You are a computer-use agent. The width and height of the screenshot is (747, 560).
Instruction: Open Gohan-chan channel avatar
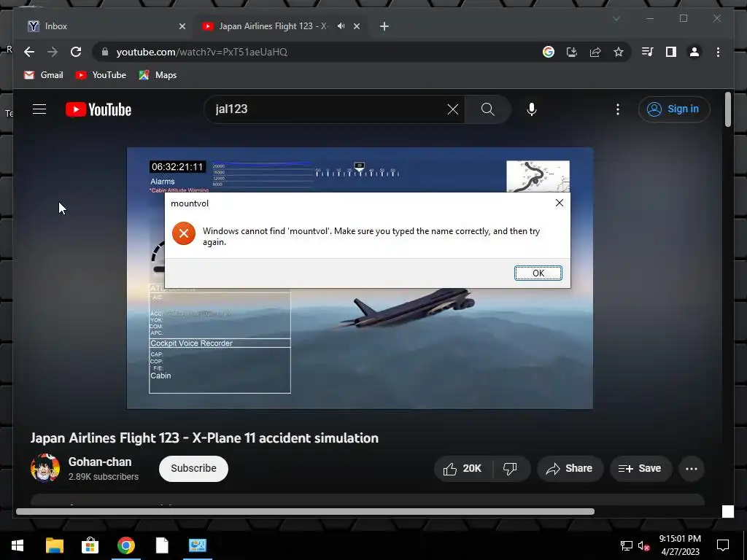(x=45, y=468)
